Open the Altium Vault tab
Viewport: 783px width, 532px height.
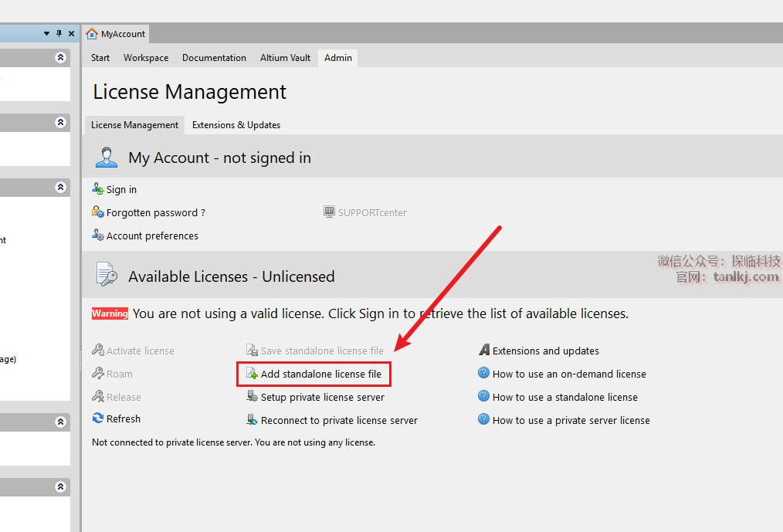tap(285, 58)
